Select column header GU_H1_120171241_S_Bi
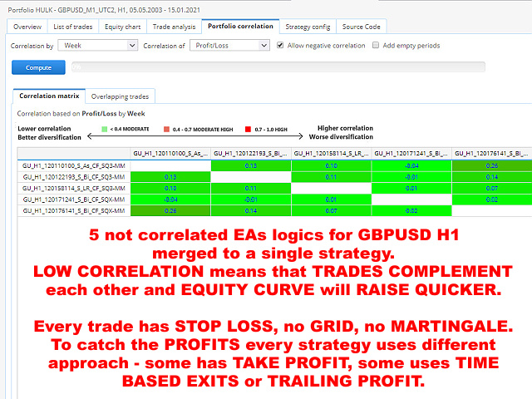This screenshot has width=532, height=399. (411, 154)
